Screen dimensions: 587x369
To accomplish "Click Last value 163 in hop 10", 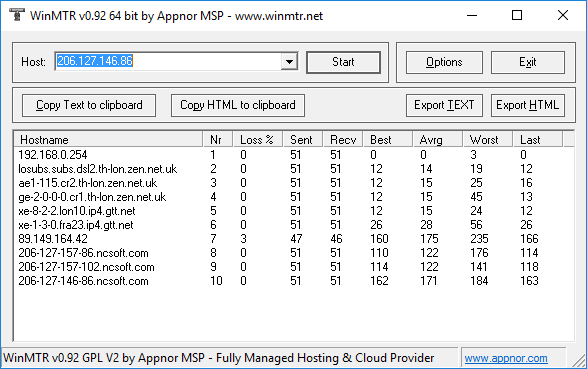I will click(529, 281).
